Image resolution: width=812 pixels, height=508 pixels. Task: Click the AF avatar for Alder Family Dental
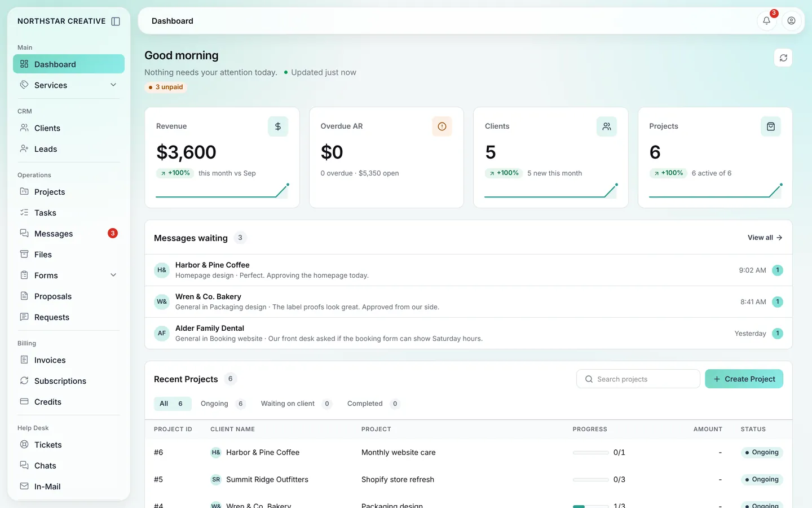pyautogui.click(x=162, y=333)
